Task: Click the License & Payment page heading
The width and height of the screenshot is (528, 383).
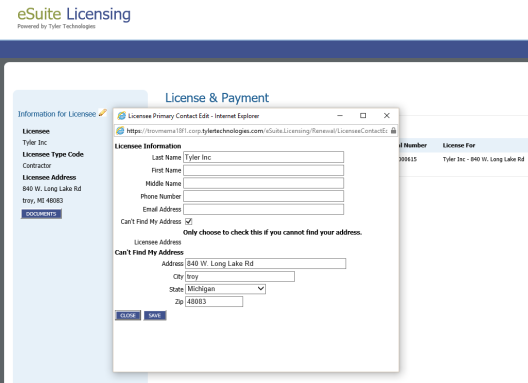Action: (217, 98)
